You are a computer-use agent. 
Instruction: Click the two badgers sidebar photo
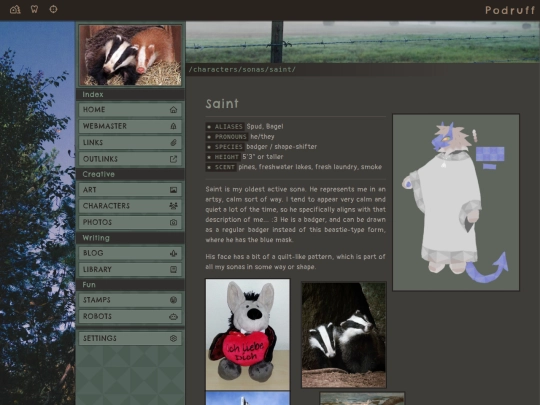(x=130, y=55)
